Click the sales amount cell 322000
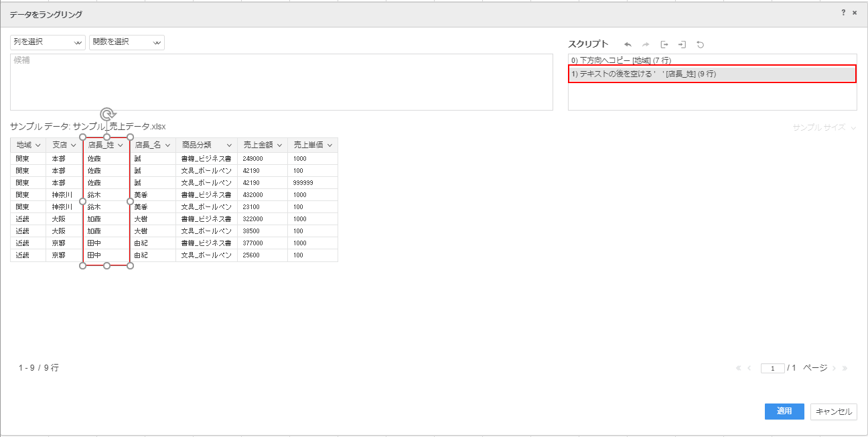This screenshot has width=868, height=437. [263, 219]
